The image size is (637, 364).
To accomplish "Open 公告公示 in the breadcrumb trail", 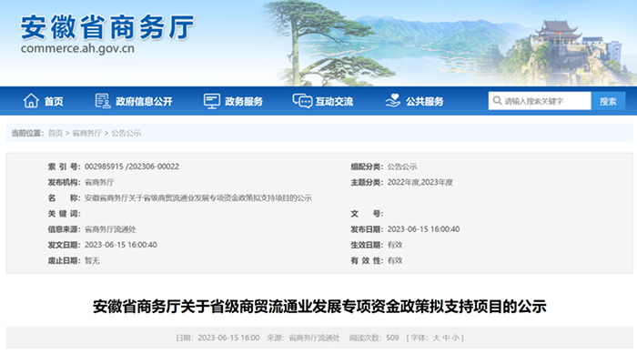I will tap(126, 133).
